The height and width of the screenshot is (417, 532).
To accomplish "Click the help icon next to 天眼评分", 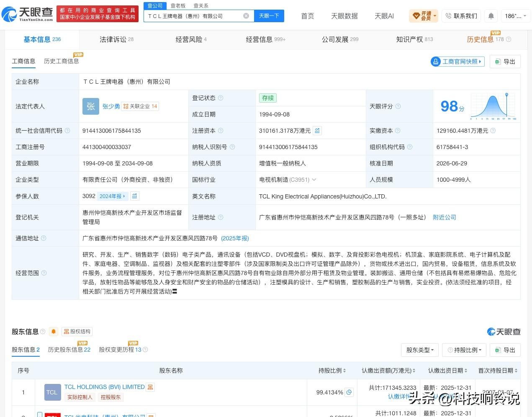I will (398, 106).
